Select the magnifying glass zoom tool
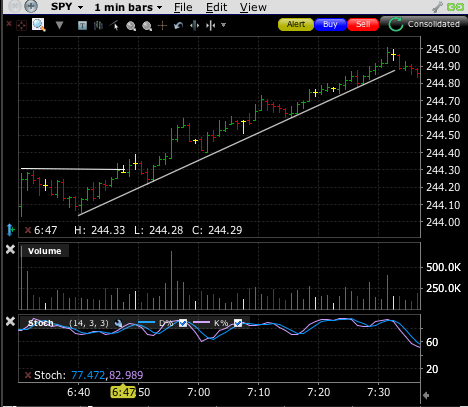 [x=39, y=25]
